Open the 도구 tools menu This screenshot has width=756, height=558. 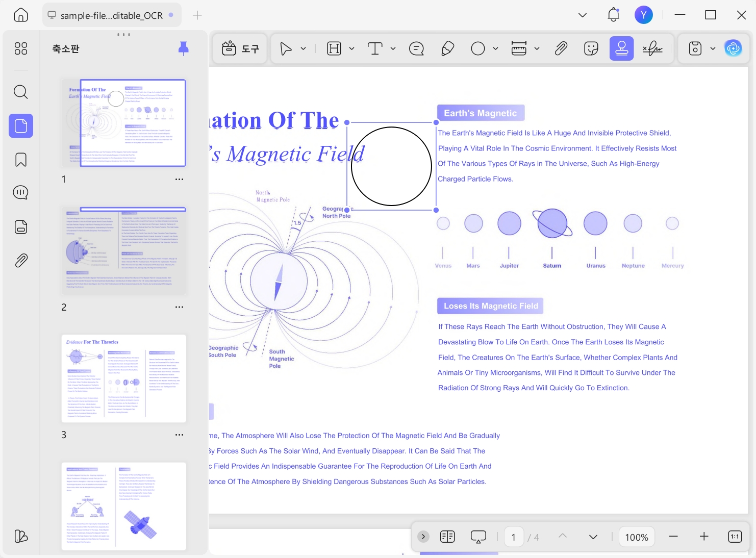(x=240, y=48)
